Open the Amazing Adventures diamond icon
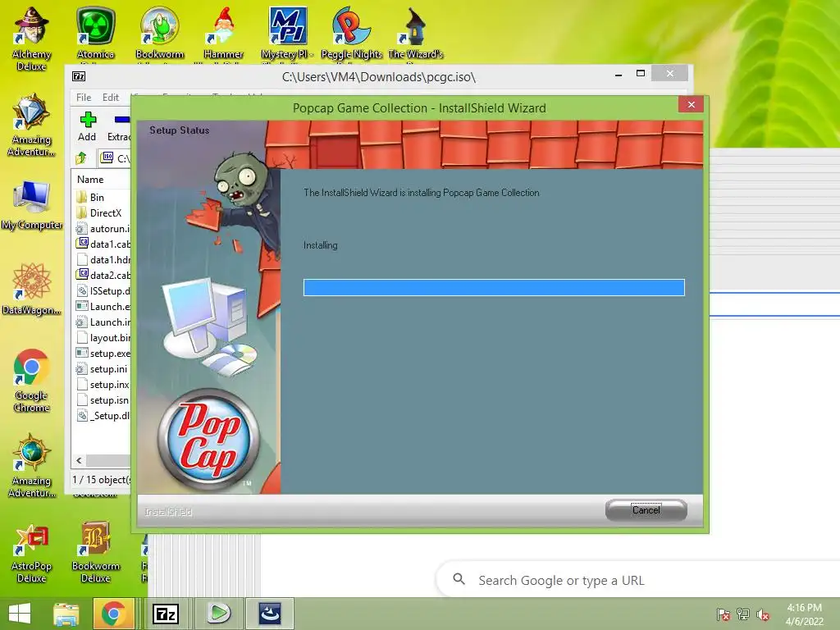The width and height of the screenshot is (840, 630). [32, 125]
